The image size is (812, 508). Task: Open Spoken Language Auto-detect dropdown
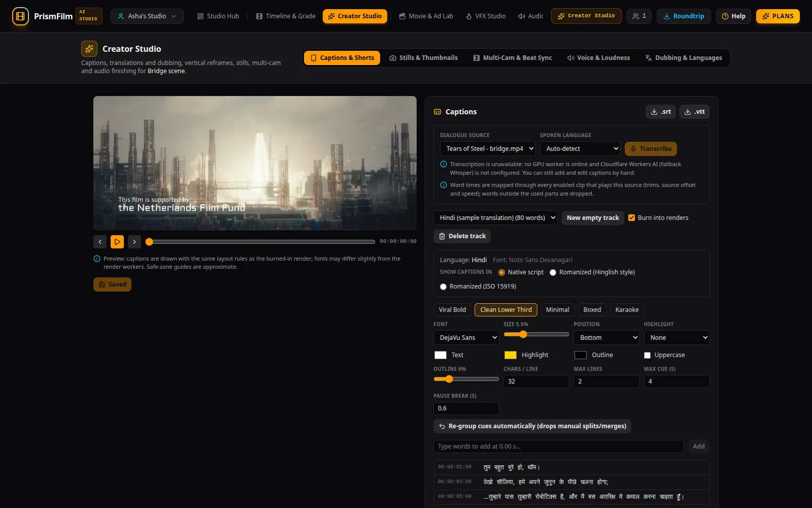tap(580, 149)
